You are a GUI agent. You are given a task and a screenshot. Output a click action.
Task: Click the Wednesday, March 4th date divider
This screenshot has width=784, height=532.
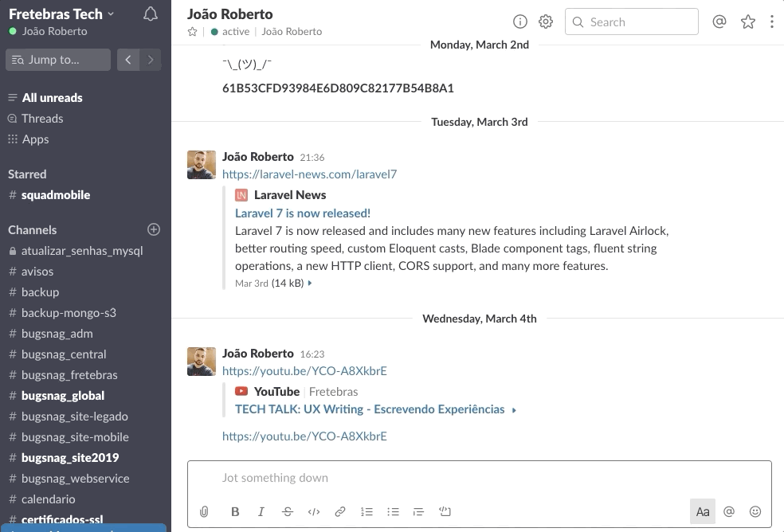coord(480,319)
